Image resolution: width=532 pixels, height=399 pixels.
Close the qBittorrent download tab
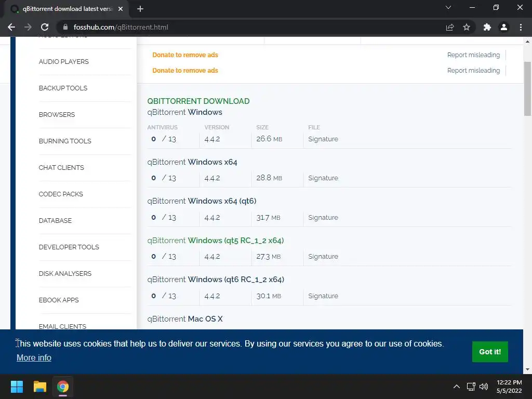121,9
